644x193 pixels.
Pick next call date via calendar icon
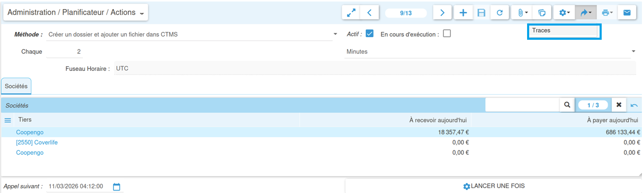pos(117,186)
